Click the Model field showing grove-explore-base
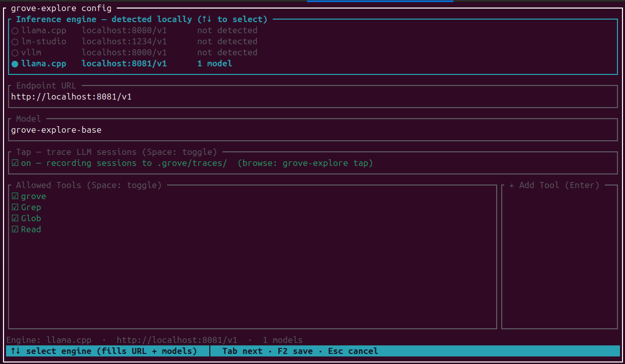This screenshot has height=364, width=625. coord(313,130)
